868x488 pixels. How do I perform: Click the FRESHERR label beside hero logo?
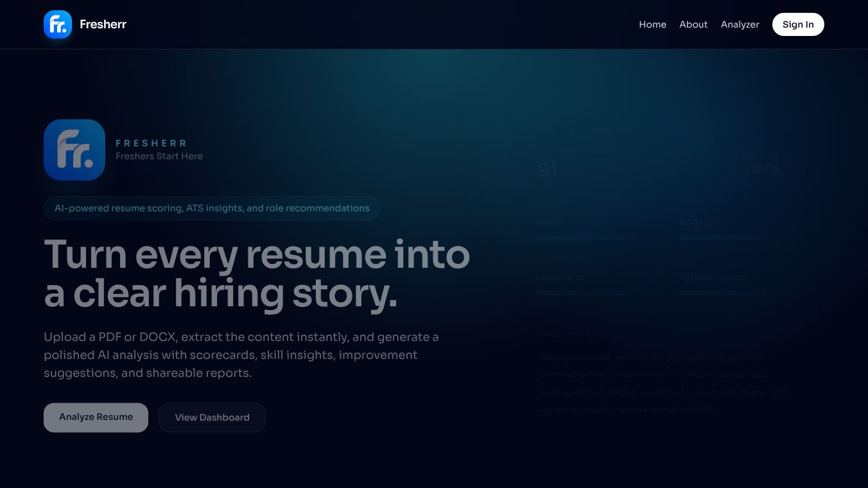pos(152,143)
